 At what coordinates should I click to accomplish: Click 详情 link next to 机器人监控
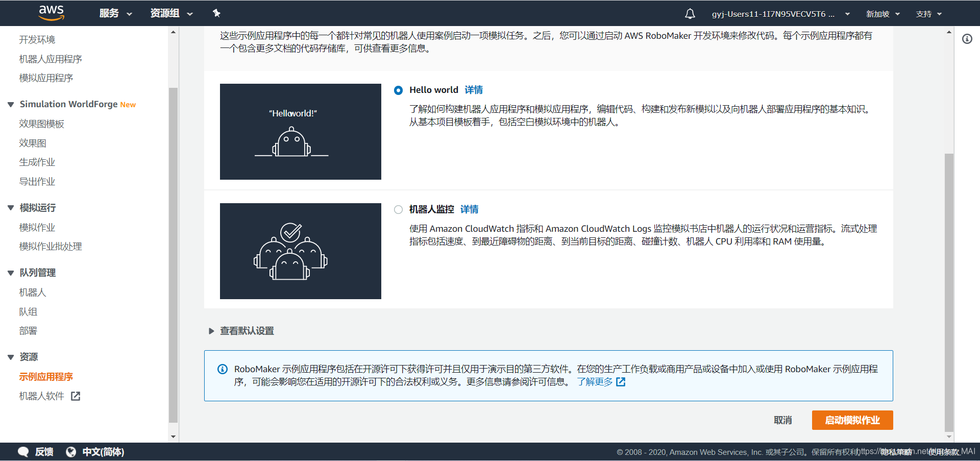[x=470, y=209]
